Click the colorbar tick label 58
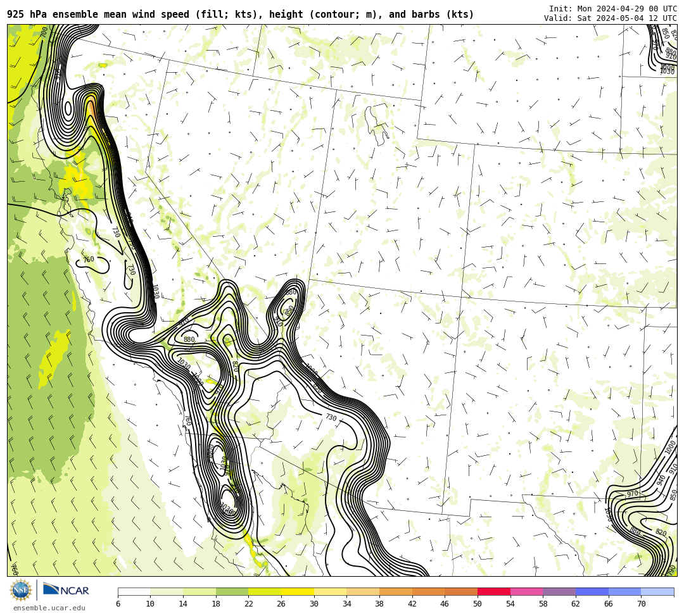Image resolution: width=684 pixels, height=616 pixels. (543, 604)
